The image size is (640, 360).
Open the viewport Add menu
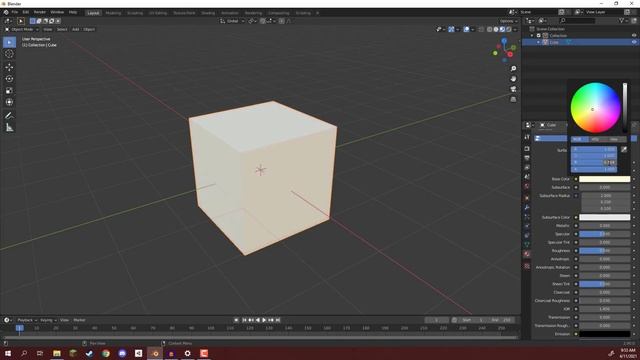tap(76, 29)
